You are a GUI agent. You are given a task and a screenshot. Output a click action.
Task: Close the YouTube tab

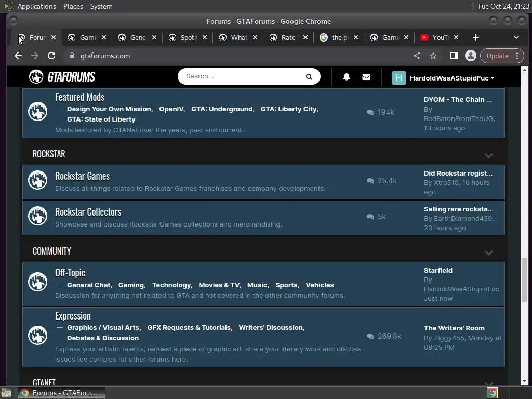point(456,37)
